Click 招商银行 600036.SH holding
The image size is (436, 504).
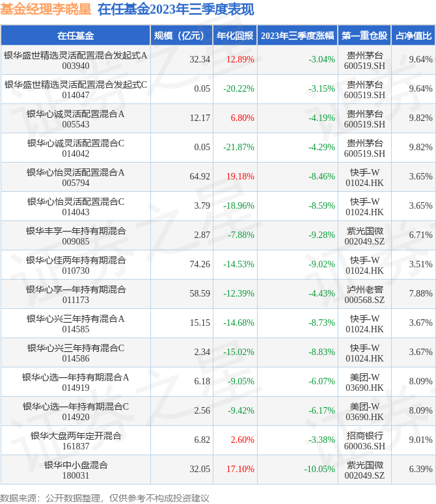pyautogui.click(x=364, y=440)
